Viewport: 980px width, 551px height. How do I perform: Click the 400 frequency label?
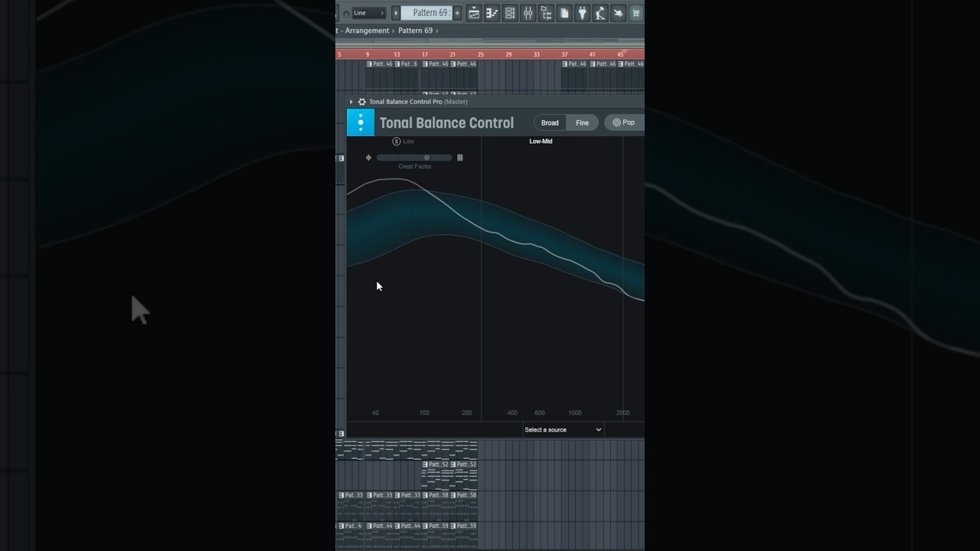point(512,412)
